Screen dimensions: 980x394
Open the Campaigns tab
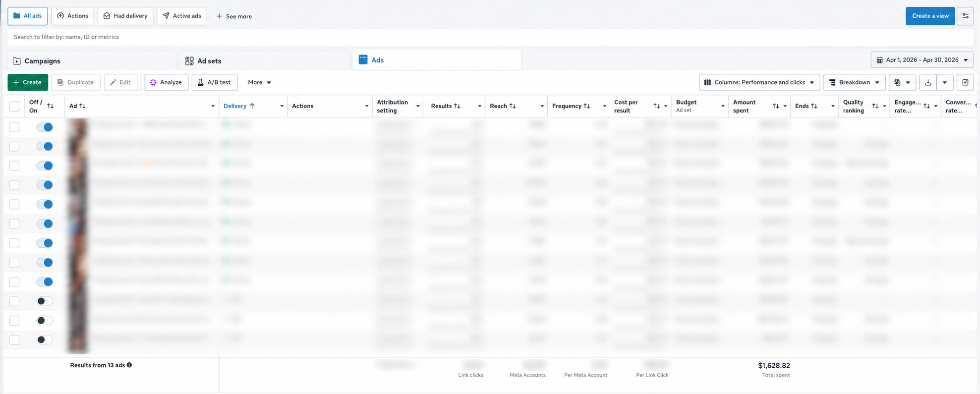pyautogui.click(x=92, y=60)
